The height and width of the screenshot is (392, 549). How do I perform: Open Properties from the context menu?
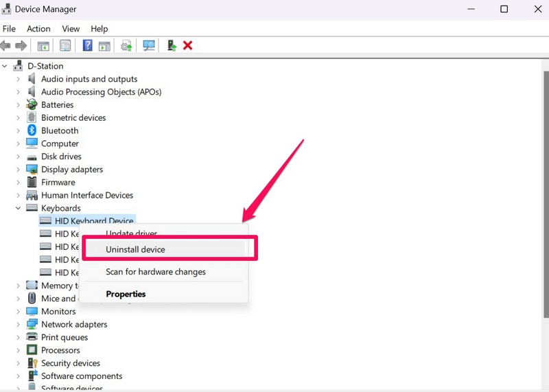pos(126,294)
